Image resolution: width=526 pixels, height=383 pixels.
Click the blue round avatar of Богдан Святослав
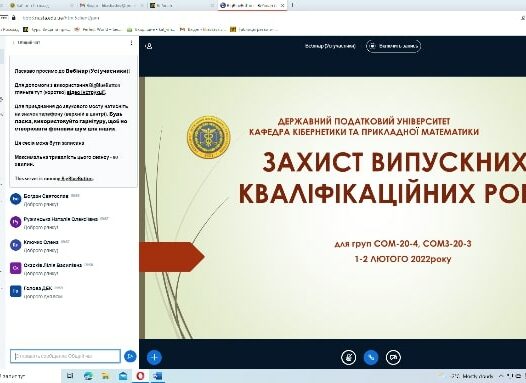pos(15,199)
